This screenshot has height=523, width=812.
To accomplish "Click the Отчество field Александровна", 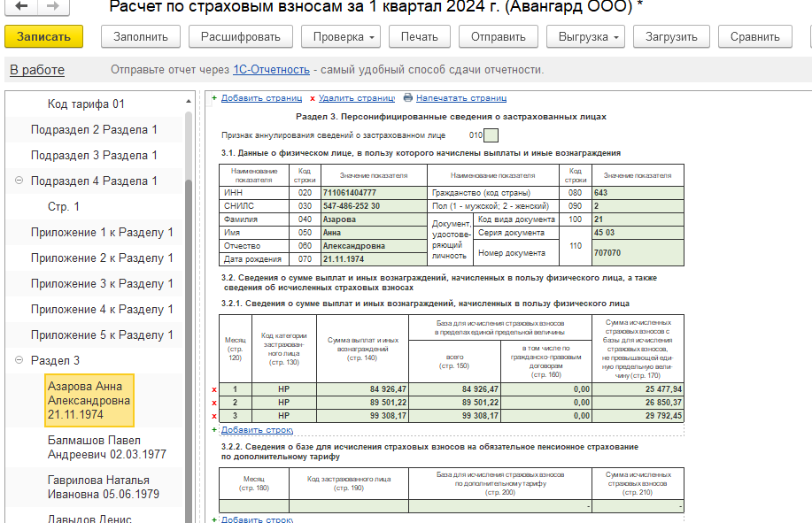I will pos(374,246).
